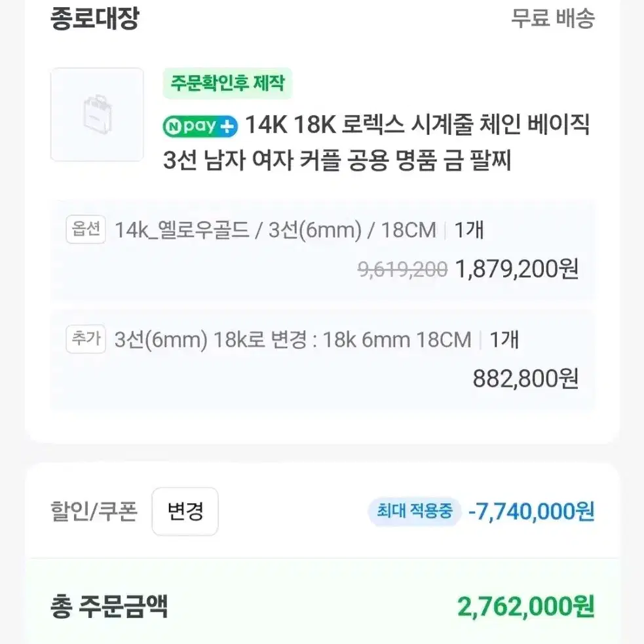Click the struck-through price 9,619,200
644x644 pixels.
point(402,270)
